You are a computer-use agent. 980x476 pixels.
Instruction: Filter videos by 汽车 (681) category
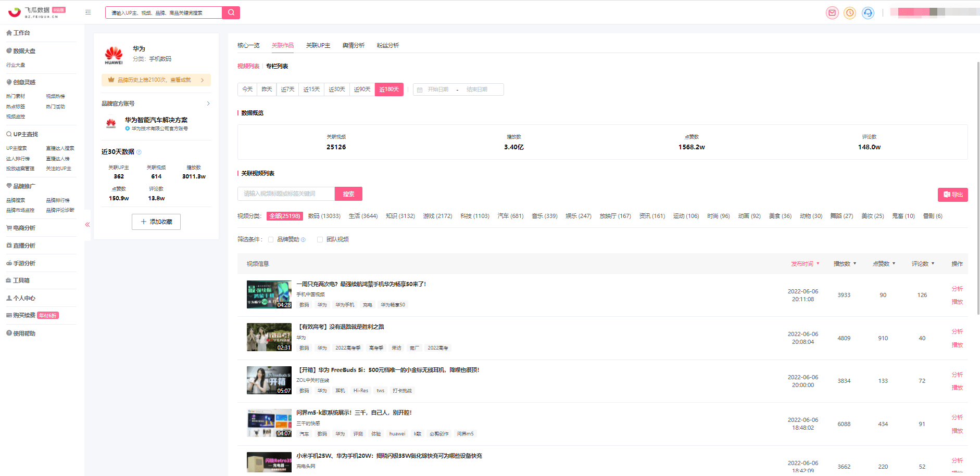[510, 216]
